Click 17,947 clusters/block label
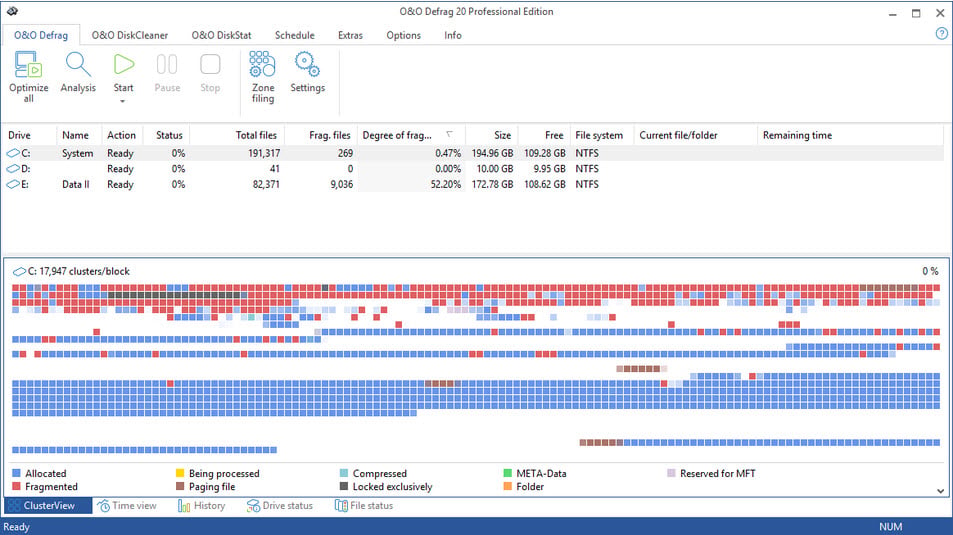953x535 pixels. click(x=84, y=271)
